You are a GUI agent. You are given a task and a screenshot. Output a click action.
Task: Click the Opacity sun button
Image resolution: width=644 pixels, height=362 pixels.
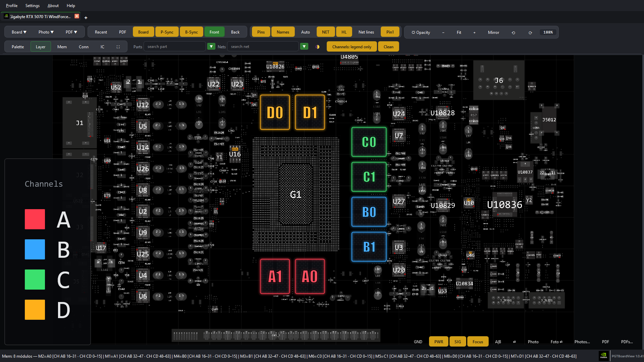coord(421,33)
